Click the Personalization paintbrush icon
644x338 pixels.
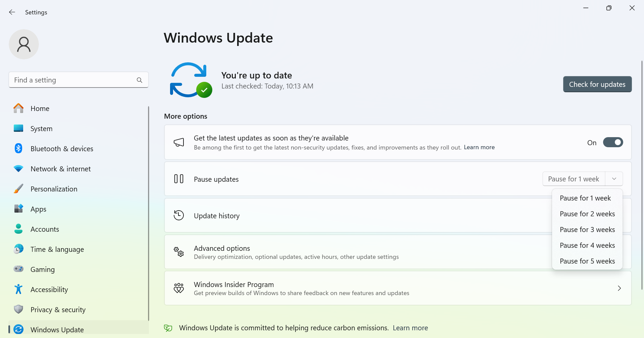(x=18, y=189)
